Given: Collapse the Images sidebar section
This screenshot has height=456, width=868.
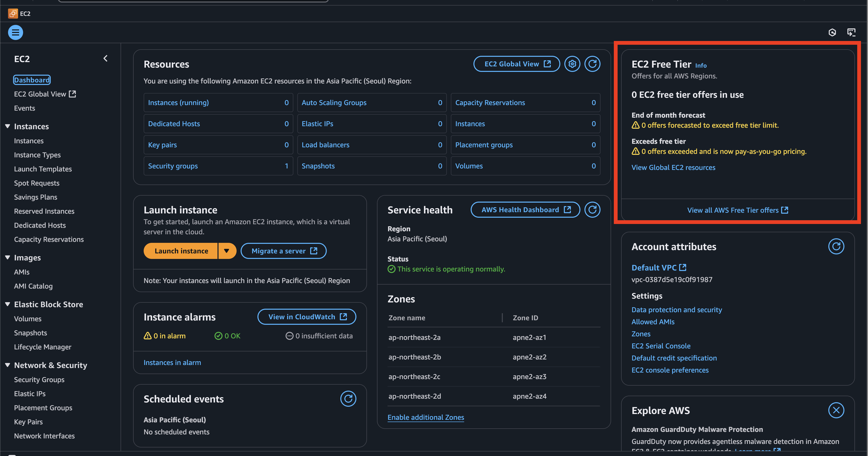Looking at the screenshot, I should (8, 257).
